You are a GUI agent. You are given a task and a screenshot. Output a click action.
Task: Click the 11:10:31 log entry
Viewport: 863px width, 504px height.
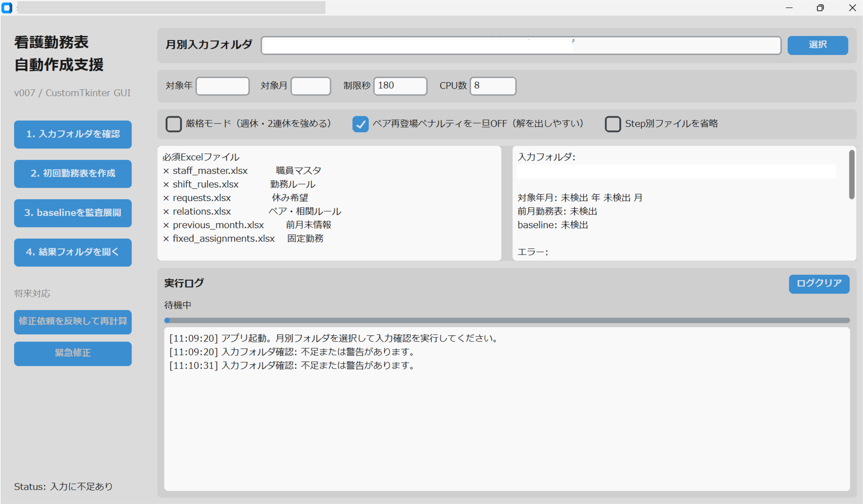292,365
